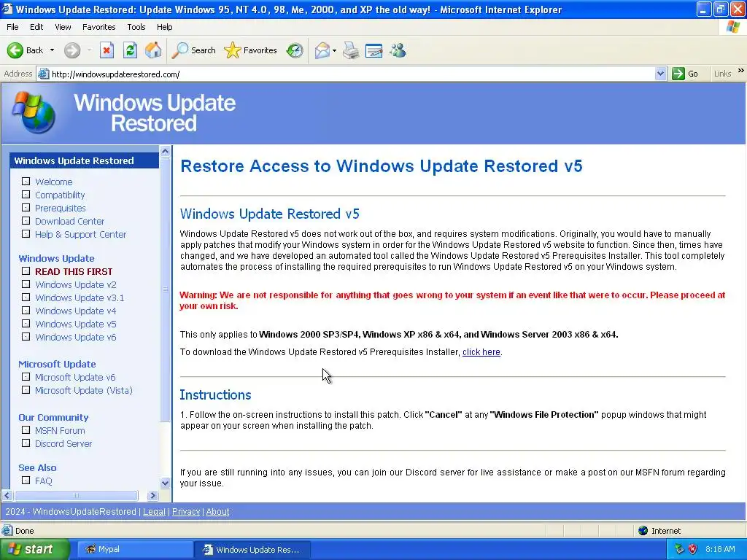Go to Home page icon

click(x=153, y=50)
